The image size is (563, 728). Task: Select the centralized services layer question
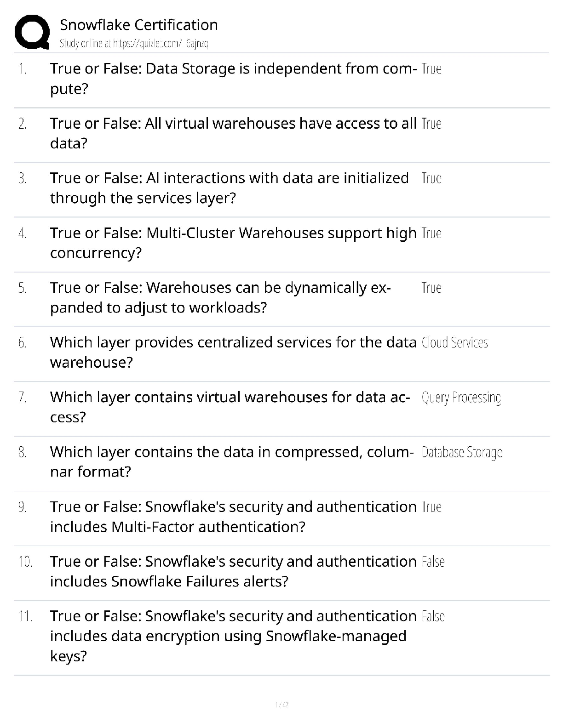233,352
